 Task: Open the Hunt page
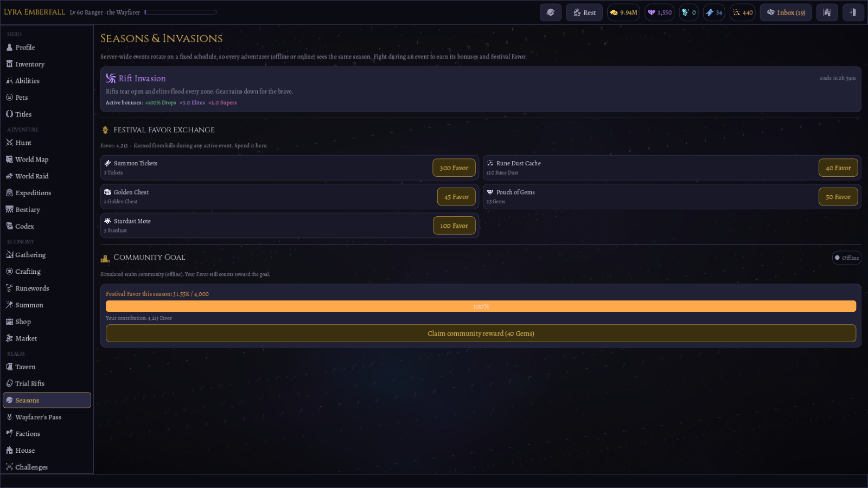point(47,143)
